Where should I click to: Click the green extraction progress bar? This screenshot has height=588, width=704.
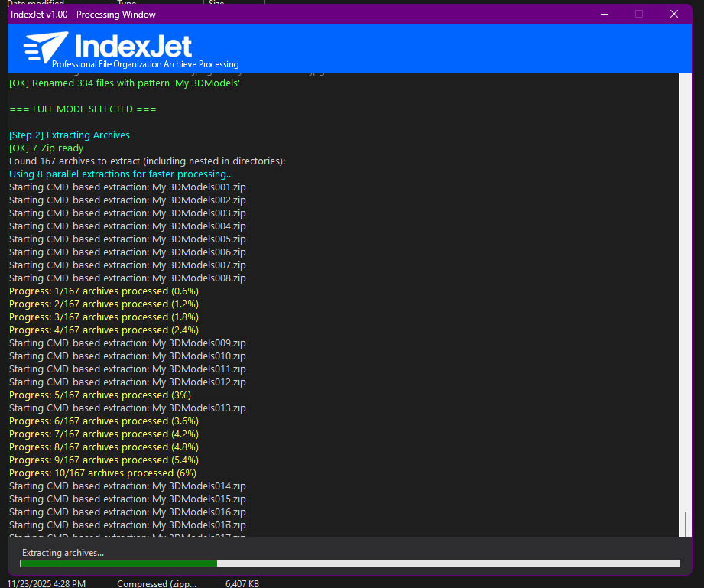[x=118, y=564]
